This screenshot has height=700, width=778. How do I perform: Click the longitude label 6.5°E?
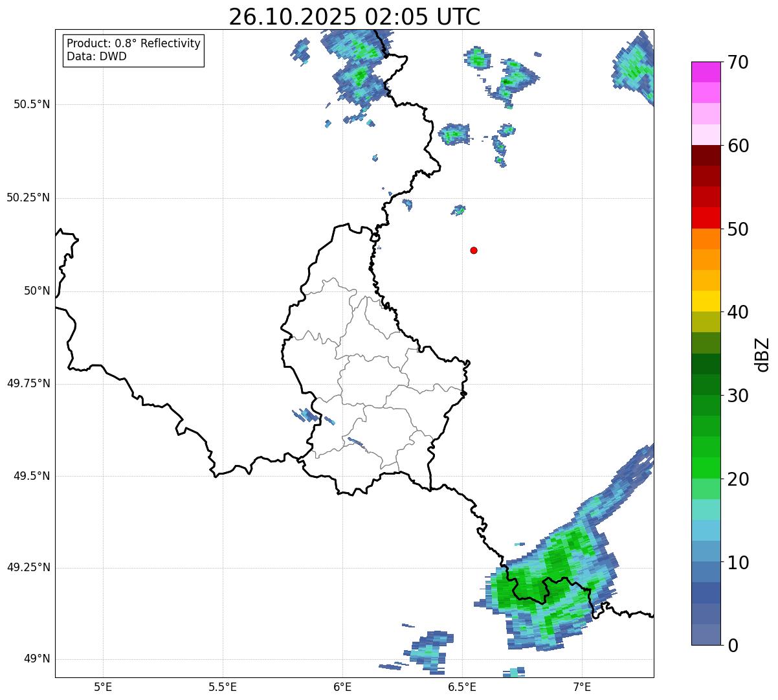(x=462, y=686)
